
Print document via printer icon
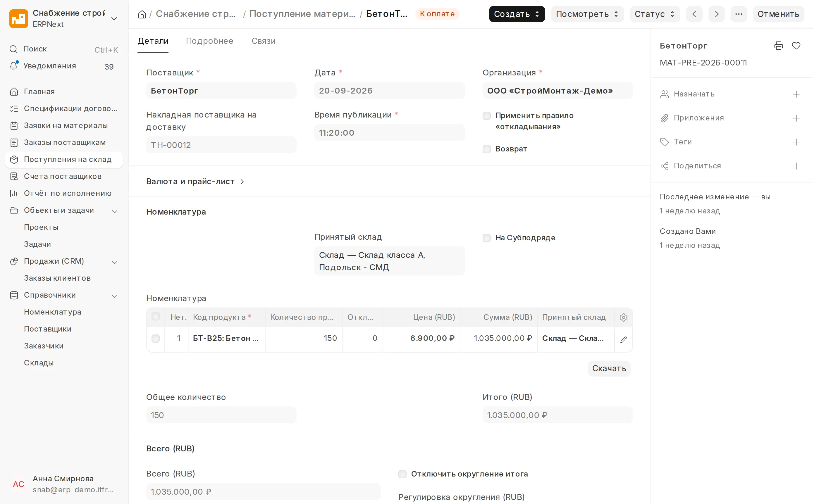coord(779,46)
